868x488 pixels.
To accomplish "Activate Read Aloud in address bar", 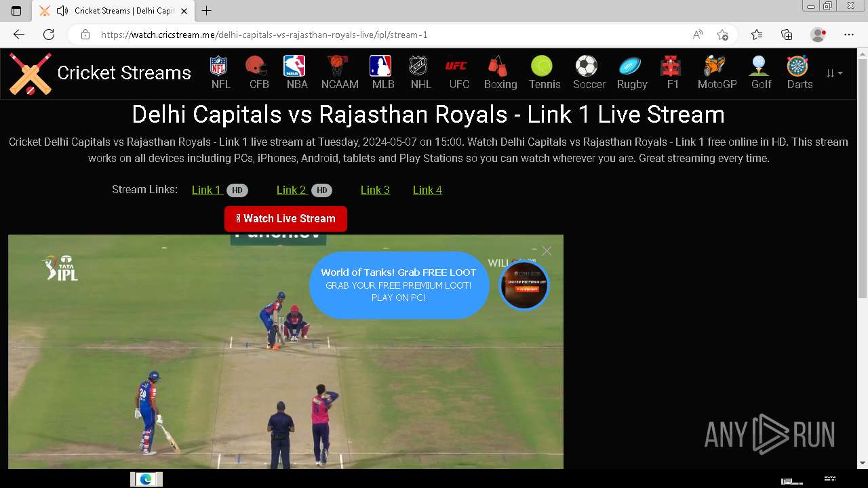I will click(x=698, y=35).
